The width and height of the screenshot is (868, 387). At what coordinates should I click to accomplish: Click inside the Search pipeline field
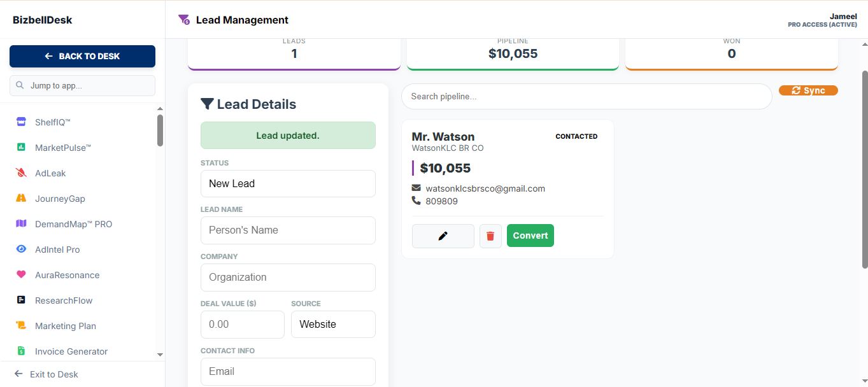coord(586,96)
